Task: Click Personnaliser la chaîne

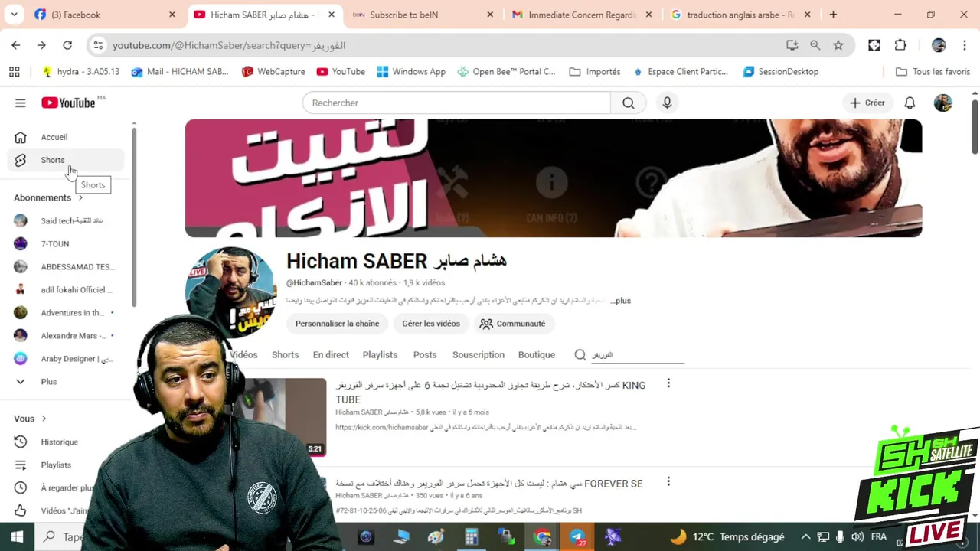Action: [x=337, y=324]
